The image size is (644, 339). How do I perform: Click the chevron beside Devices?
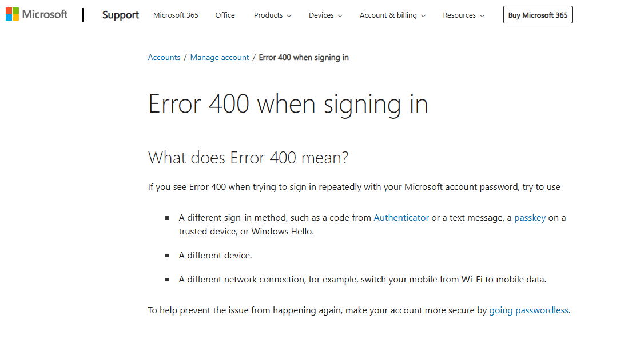[340, 16]
